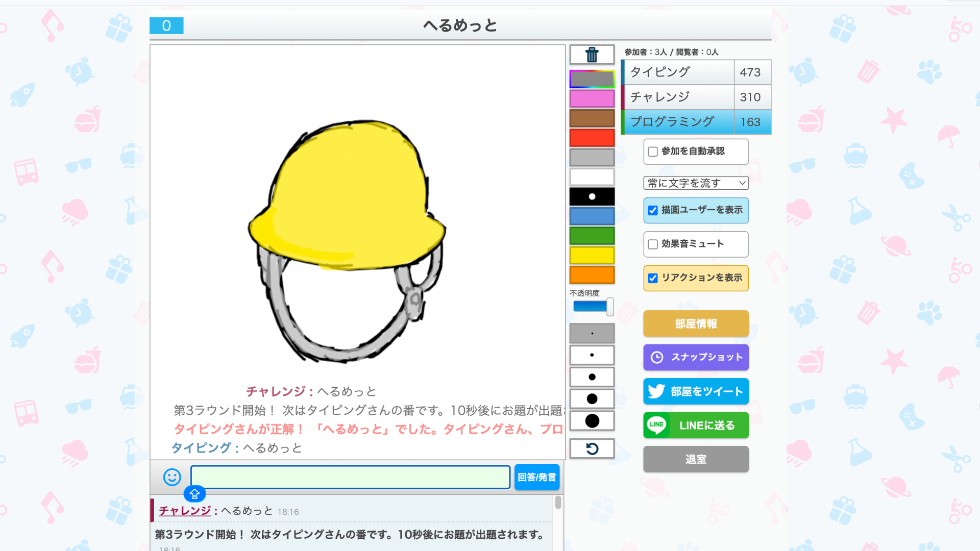
Task: Click the clock icon on スナップショット button
Action: 657,358
